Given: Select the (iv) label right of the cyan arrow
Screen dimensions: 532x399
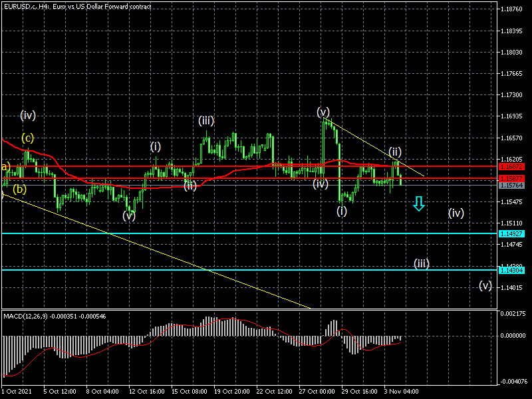Looking at the screenshot, I should point(456,213).
